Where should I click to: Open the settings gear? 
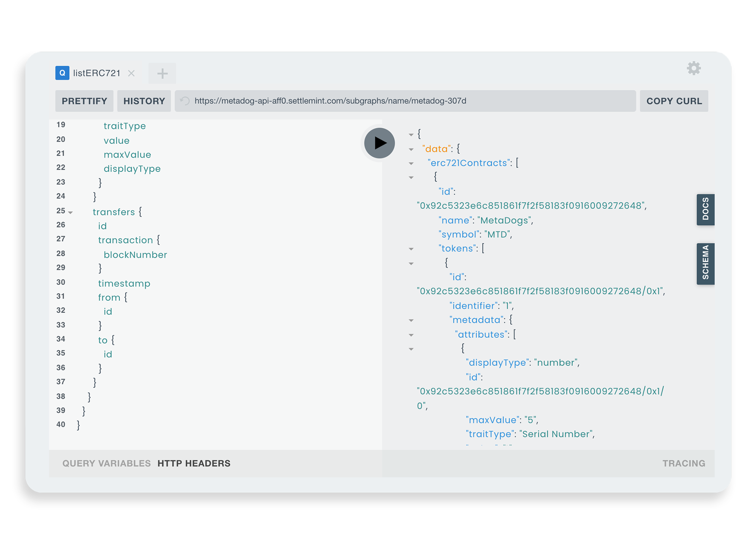click(x=694, y=69)
